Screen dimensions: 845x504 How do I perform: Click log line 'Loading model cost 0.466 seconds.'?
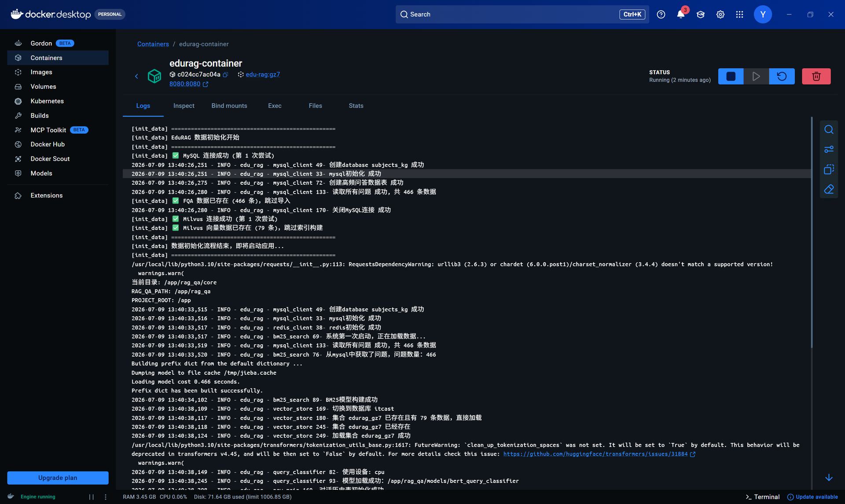pos(186,382)
